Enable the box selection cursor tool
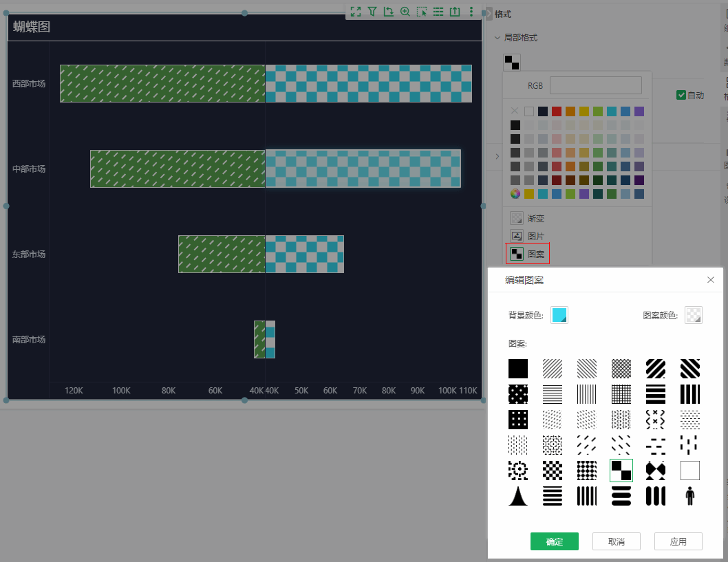728x562 pixels. pos(422,12)
